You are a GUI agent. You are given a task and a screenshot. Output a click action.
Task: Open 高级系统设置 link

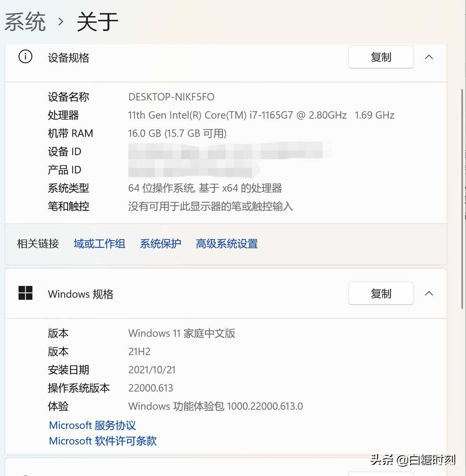[227, 244]
